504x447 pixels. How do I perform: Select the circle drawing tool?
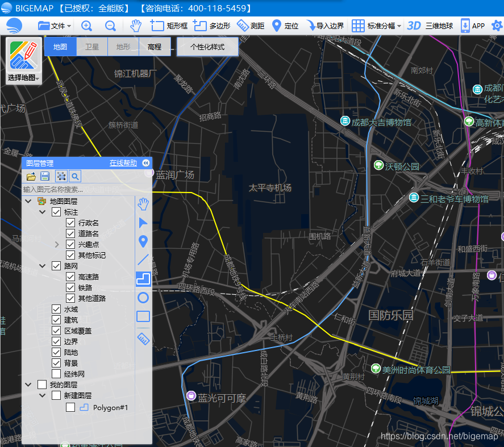(143, 298)
